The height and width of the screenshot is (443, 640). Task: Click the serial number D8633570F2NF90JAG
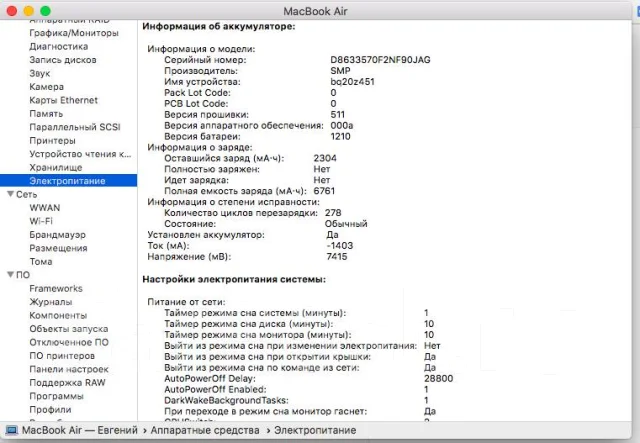tap(380, 60)
